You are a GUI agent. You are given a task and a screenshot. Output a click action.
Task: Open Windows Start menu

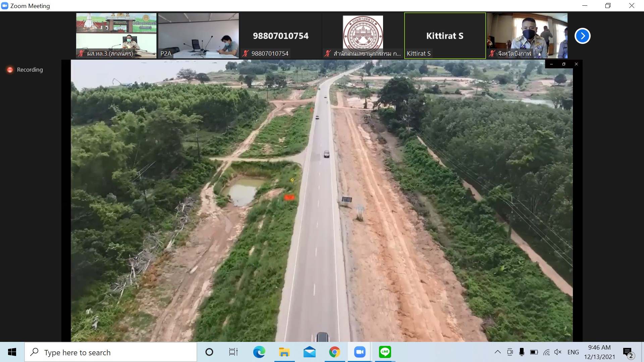[x=12, y=352]
